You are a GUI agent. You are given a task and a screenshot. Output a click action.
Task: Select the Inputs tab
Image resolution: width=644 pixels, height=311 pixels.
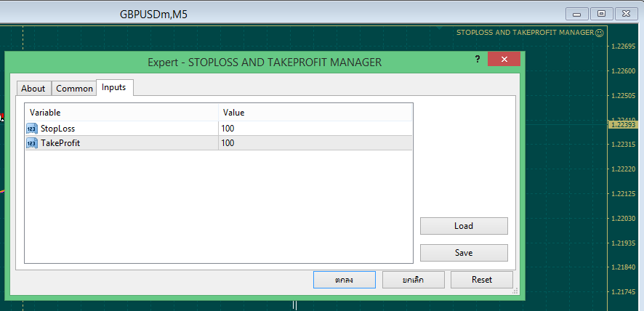click(x=114, y=87)
